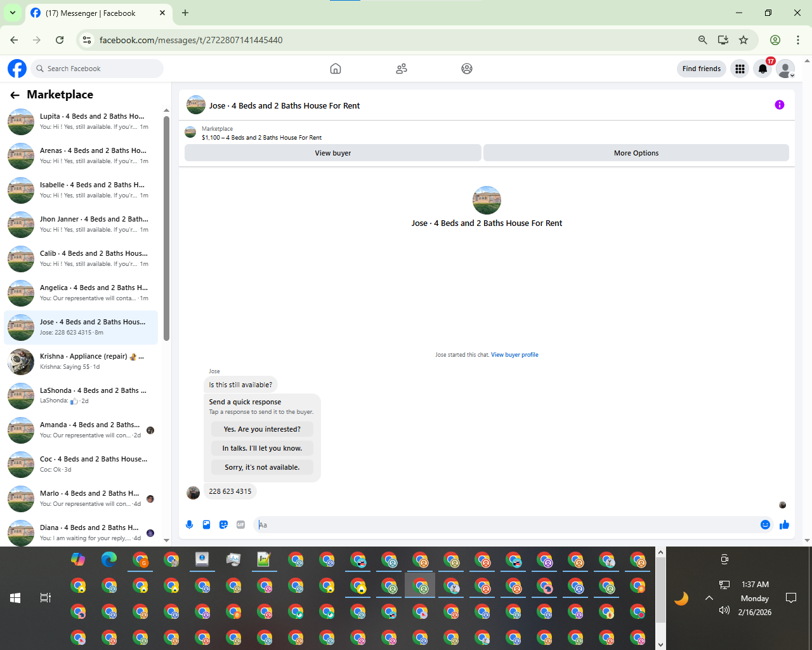Click the Find friends button
This screenshot has width=812, height=650.
point(702,69)
